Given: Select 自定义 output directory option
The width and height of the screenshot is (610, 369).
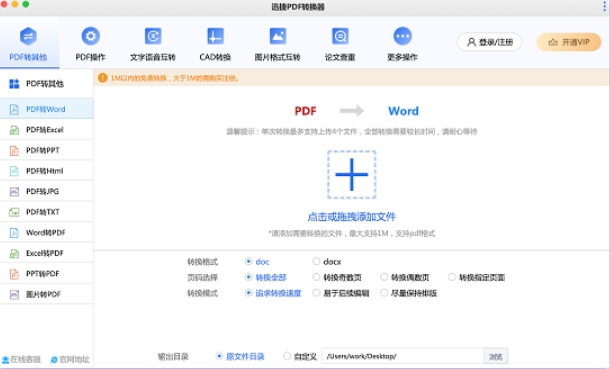Looking at the screenshot, I should pyautogui.click(x=287, y=356).
